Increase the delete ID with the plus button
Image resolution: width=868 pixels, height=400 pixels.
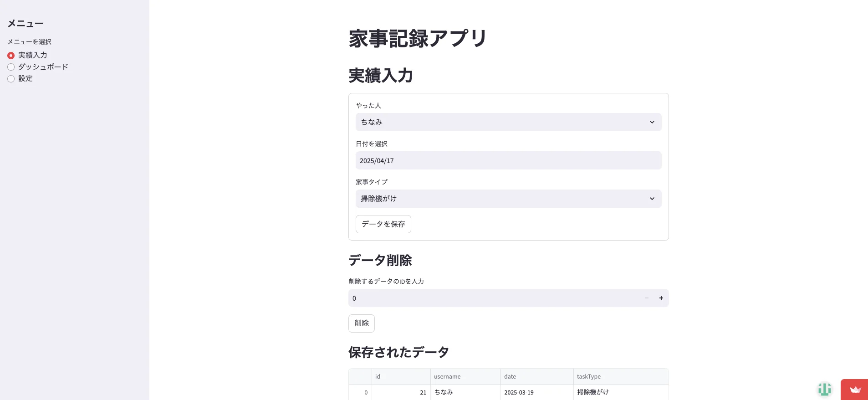(x=661, y=298)
